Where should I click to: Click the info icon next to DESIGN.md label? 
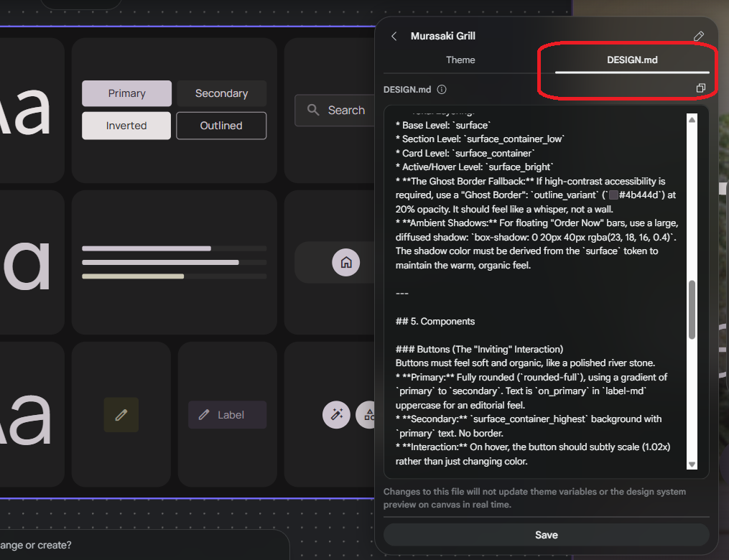point(442,90)
